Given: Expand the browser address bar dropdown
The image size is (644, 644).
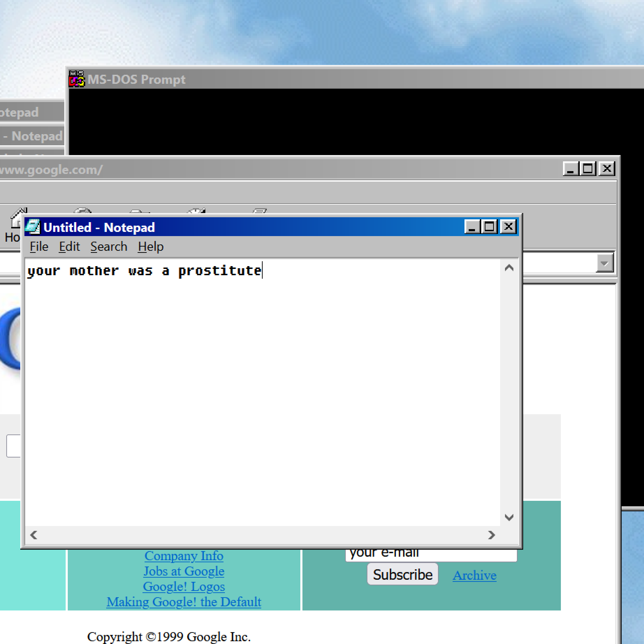Looking at the screenshot, I should pos(605,263).
